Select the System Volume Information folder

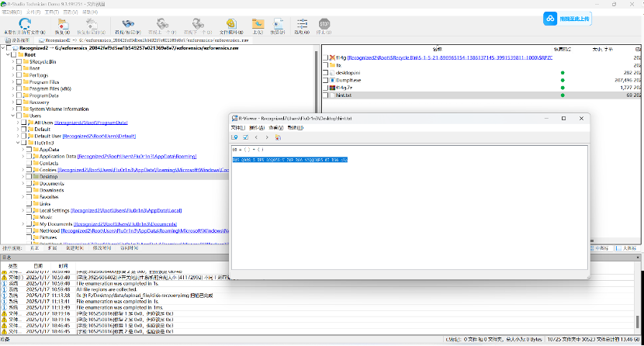pos(59,109)
